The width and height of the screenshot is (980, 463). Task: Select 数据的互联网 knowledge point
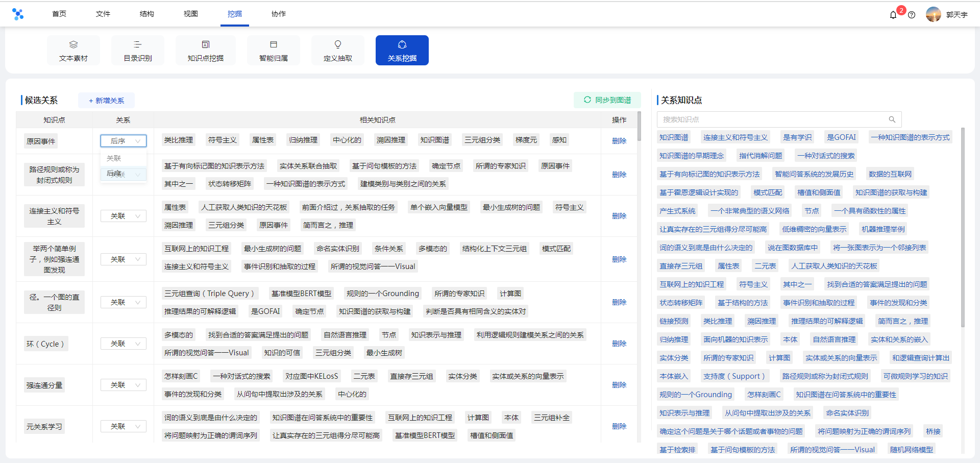(x=890, y=174)
